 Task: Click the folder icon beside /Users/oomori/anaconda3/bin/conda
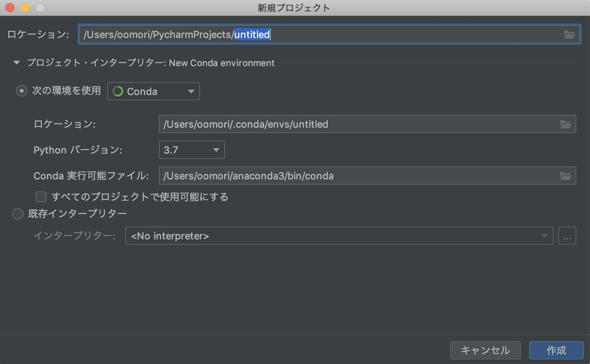(x=566, y=176)
